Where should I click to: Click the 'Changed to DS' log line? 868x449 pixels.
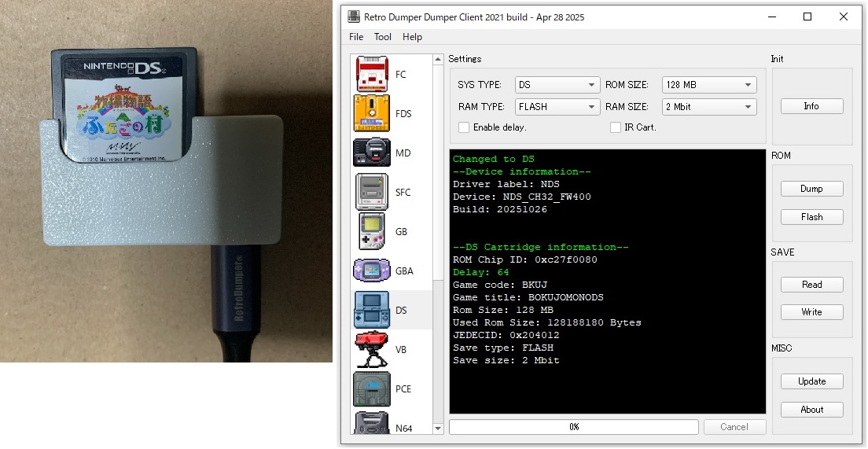coord(493,159)
